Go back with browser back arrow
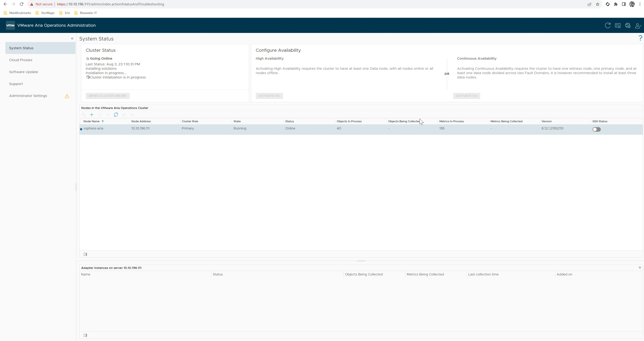Viewport: 644px width, 341px height. pos(5,4)
